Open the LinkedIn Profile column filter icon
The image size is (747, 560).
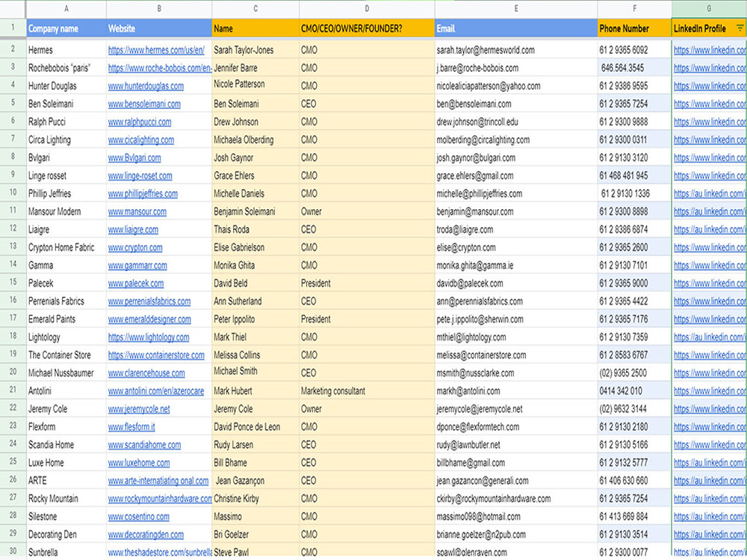[x=740, y=28]
